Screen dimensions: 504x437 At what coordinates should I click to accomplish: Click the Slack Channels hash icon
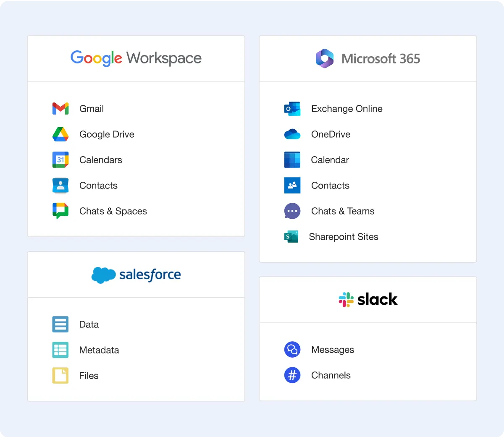[292, 375]
